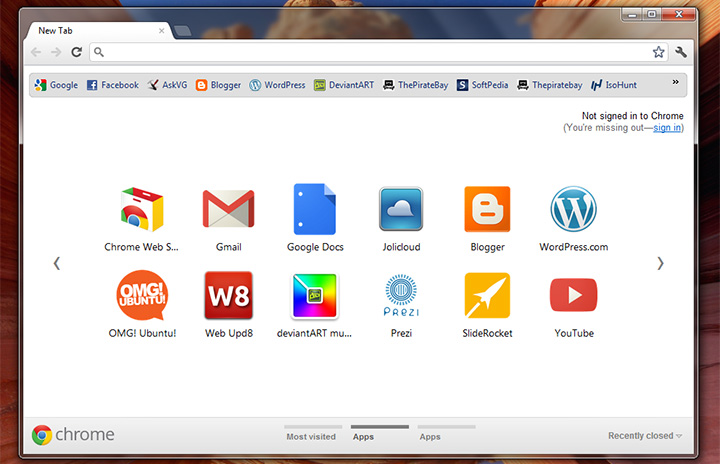The width and height of the screenshot is (720, 464).
Task: Open the Blogger app tile
Action: pyautogui.click(x=487, y=210)
